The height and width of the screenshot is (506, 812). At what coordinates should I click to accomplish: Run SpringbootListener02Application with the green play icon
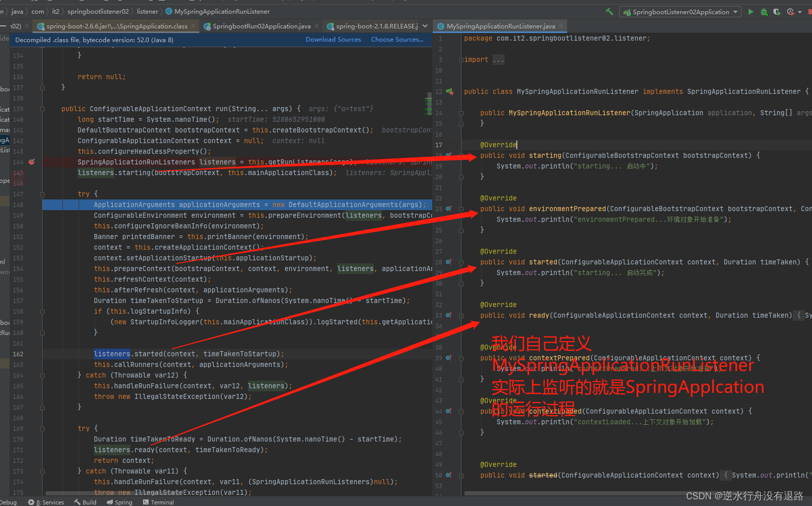pos(751,12)
